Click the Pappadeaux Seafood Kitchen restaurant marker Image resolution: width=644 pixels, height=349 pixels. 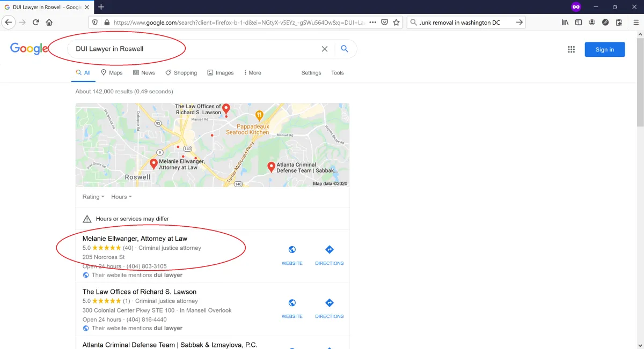coord(260,115)
